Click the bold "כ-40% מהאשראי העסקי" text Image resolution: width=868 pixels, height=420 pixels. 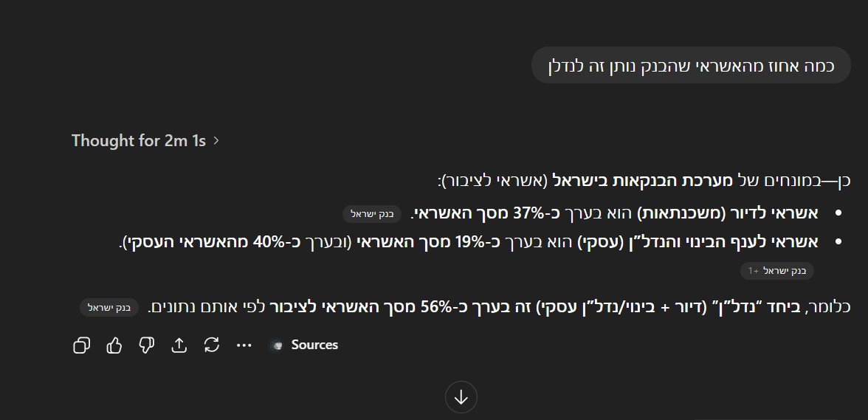[207, 241]
